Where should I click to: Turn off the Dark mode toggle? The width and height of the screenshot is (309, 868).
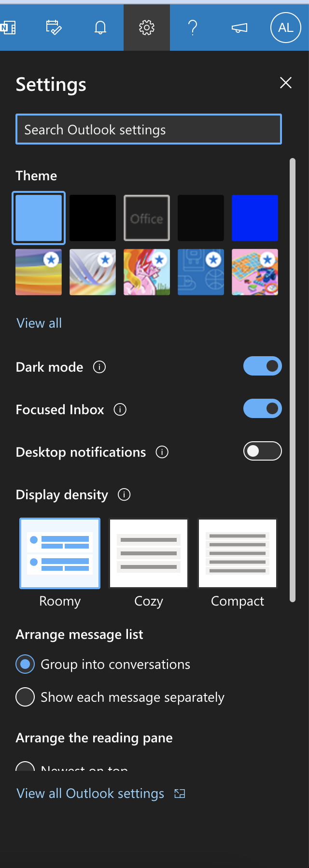pyautogui.click(x=263, y=366)
